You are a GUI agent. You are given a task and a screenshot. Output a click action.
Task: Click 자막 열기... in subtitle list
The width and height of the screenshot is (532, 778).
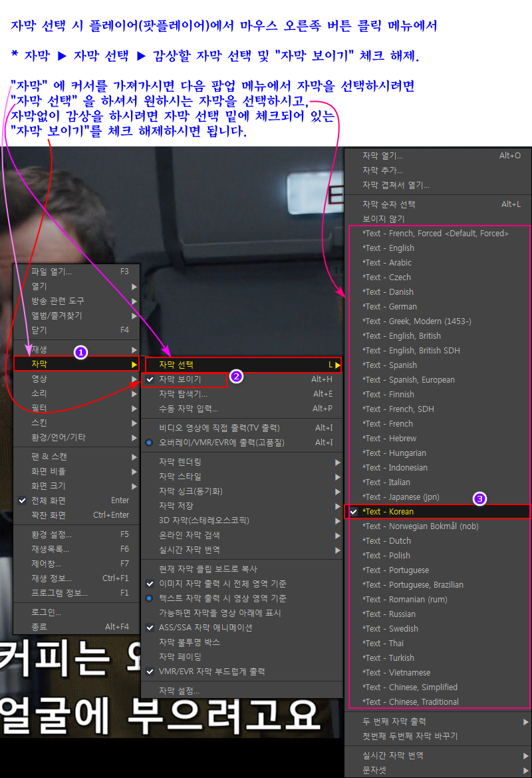pos(438,155)
